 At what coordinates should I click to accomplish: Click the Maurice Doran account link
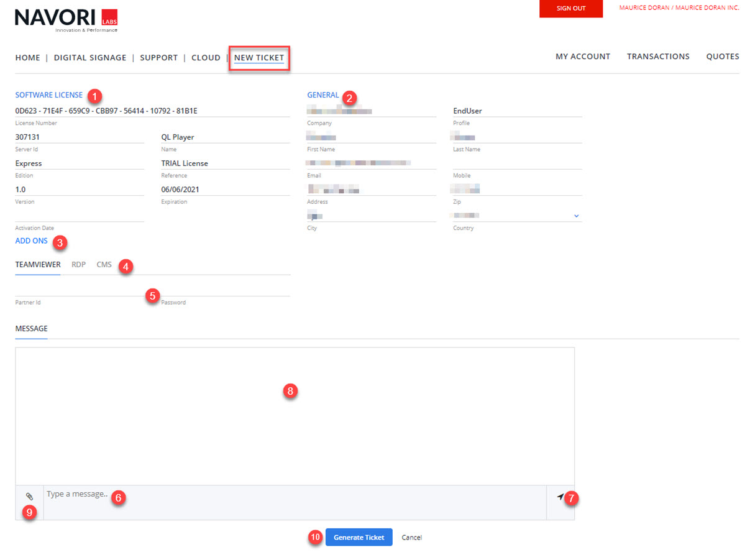click(679, 7)
